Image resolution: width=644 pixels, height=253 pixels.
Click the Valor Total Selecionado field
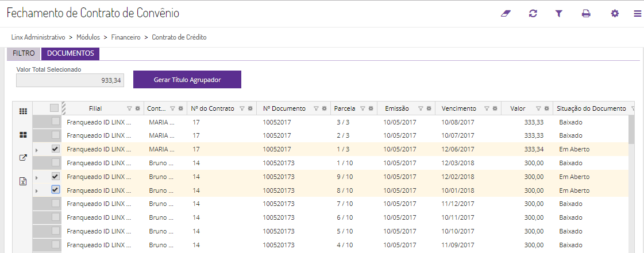[x=70, y=80]
